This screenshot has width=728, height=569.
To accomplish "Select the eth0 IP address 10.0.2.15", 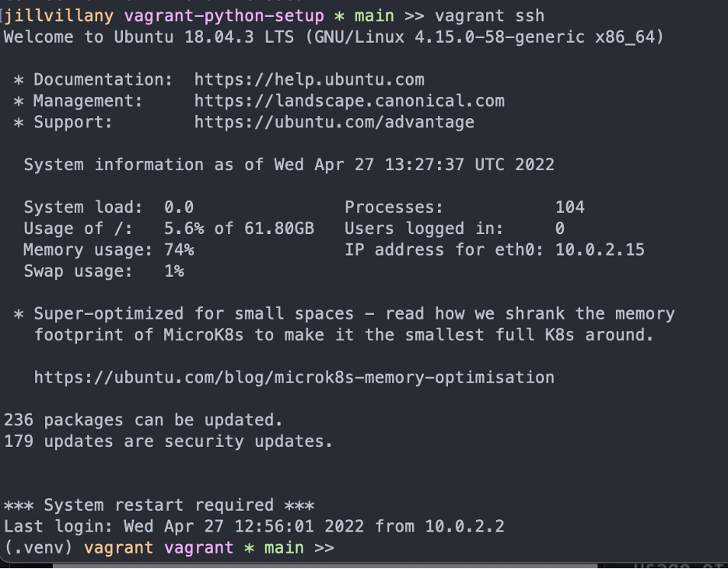I will (x=600, y=250).
